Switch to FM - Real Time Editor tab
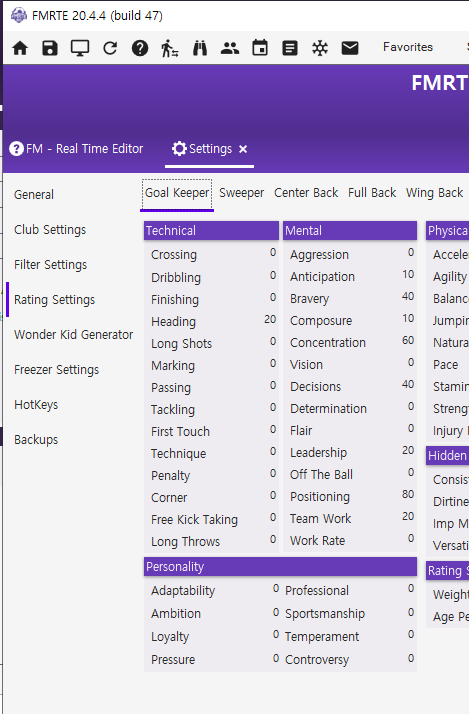469x714 pixels. pyautogui.click(x=76, y=149)
